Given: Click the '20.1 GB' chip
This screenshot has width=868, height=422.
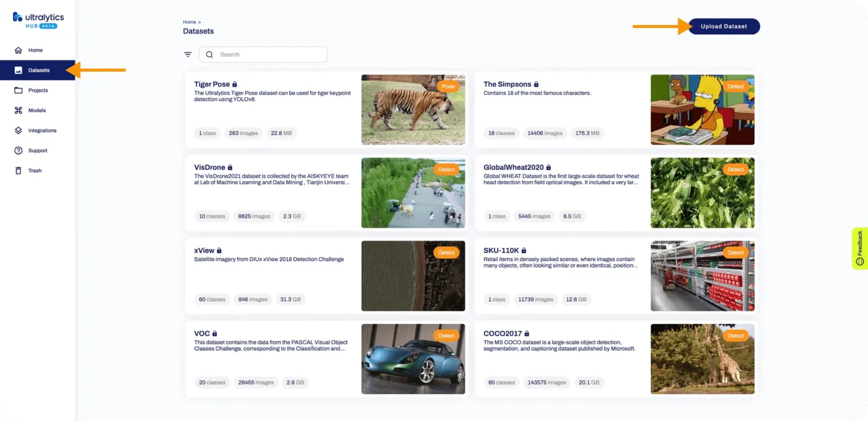Looking at the screenshot, I should click(589, 382).
